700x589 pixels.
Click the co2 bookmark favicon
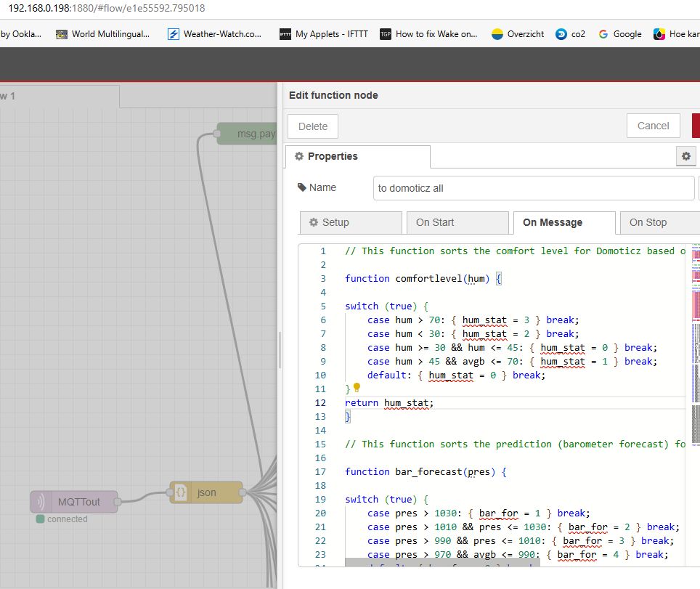(561, 34)
